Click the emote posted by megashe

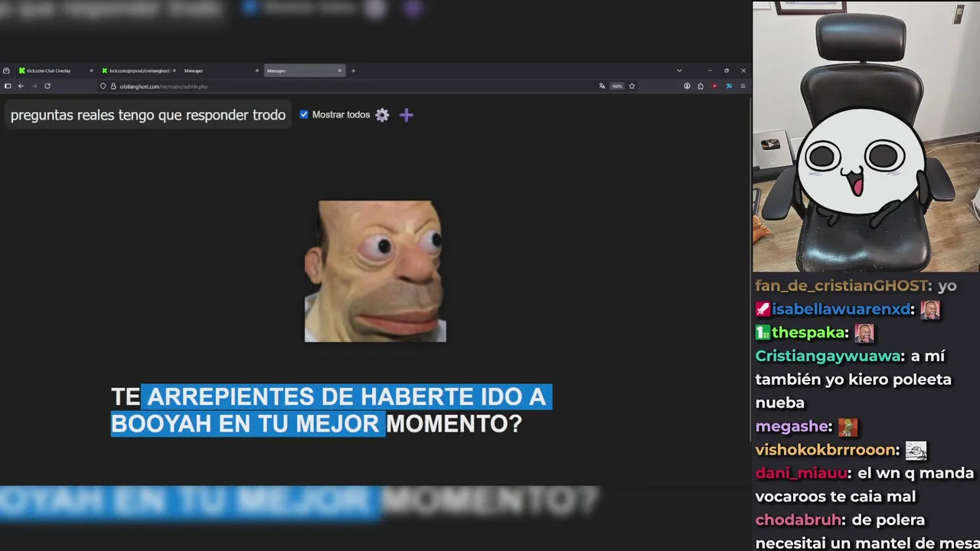click(848, 426)
